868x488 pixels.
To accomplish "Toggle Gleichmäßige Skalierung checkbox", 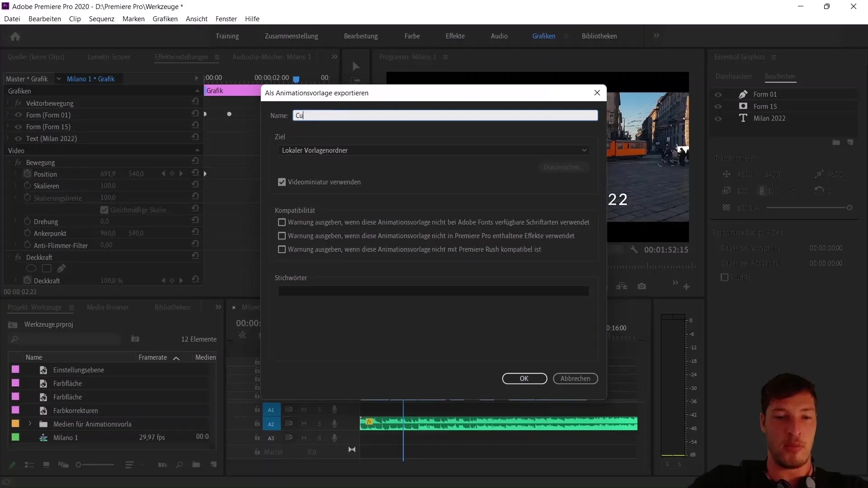I will point(104,210).
